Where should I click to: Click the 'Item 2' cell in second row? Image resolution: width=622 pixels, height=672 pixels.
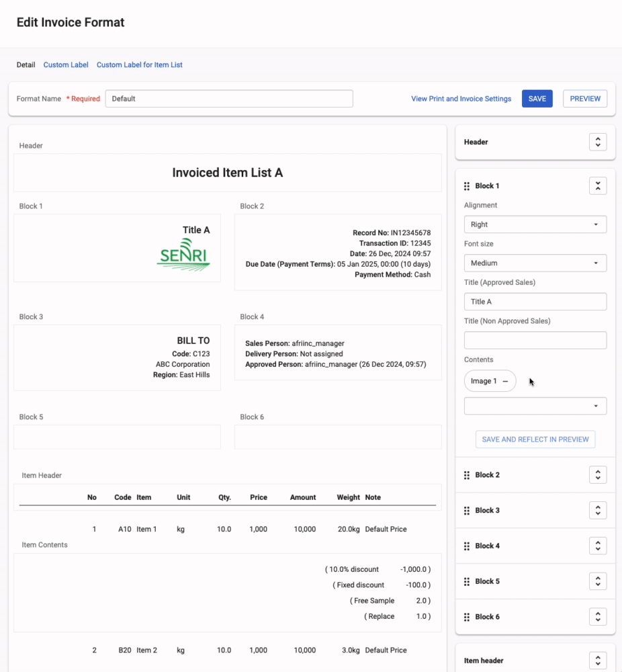click(146, 650)
